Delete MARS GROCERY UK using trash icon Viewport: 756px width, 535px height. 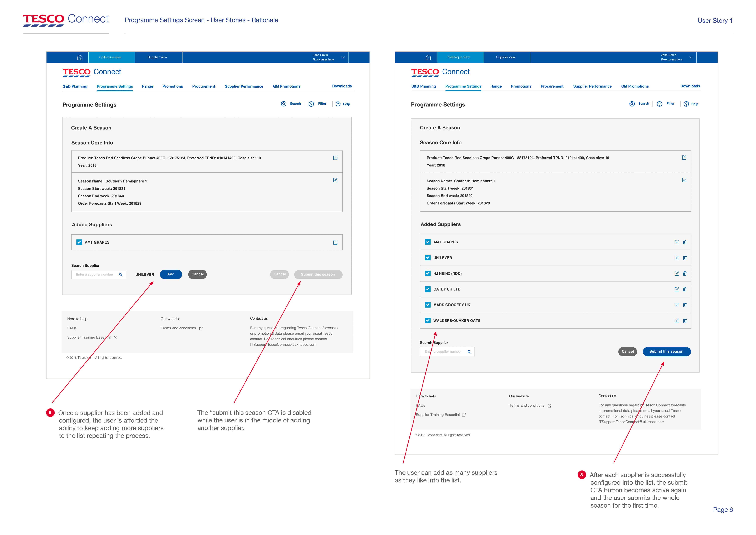click(685, 305)
